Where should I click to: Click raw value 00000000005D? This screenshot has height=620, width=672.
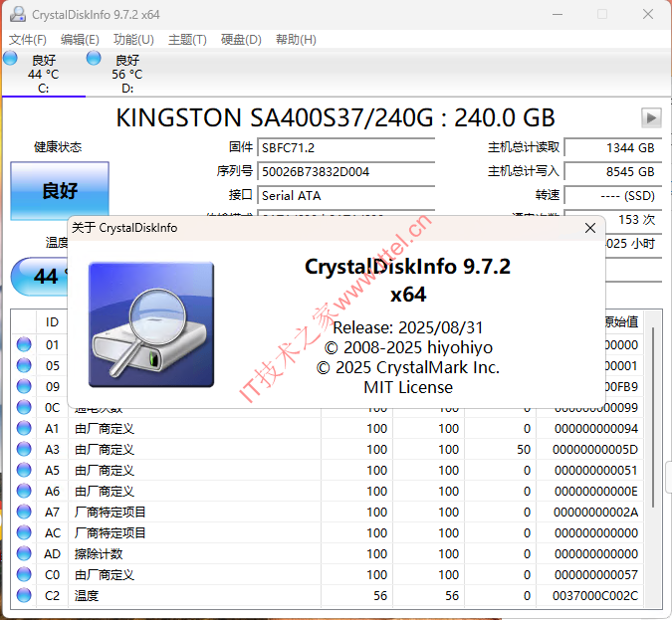click(x=595, y=450)
